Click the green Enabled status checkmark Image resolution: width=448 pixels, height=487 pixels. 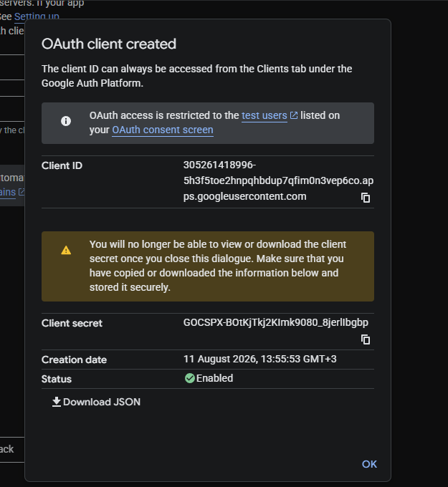point(190,378)
